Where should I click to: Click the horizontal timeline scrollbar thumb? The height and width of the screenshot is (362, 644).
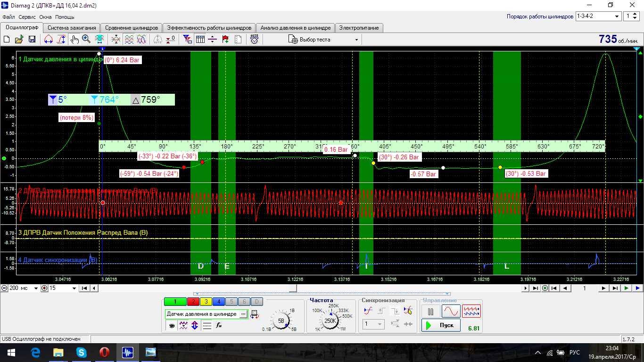[293, 288]
